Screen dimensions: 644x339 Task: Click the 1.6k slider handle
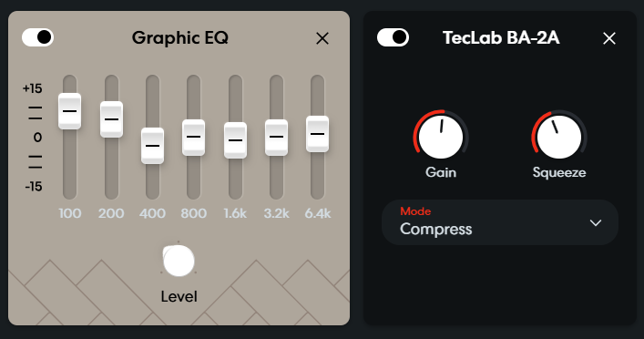(235, 140)
